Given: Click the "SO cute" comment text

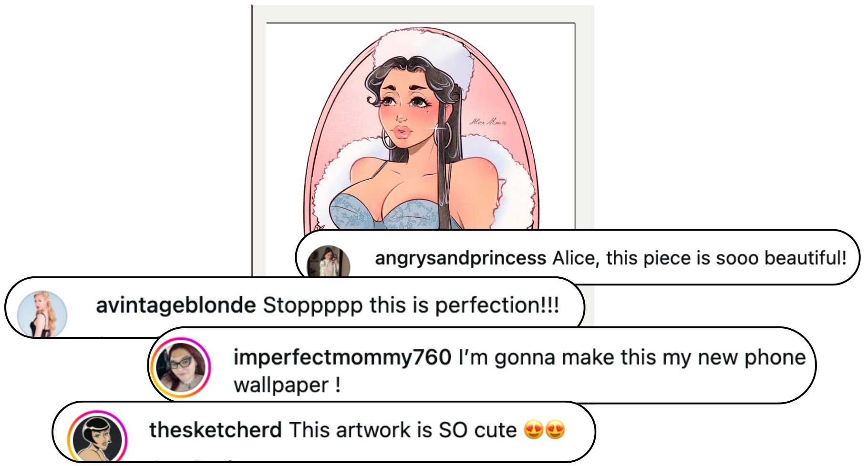Looking at the screenshot, I should coord(403,430).
